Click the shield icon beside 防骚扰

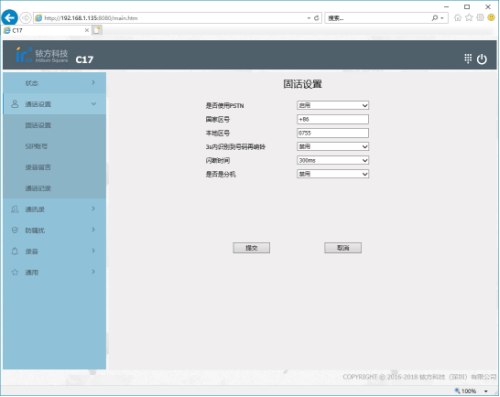15,230
